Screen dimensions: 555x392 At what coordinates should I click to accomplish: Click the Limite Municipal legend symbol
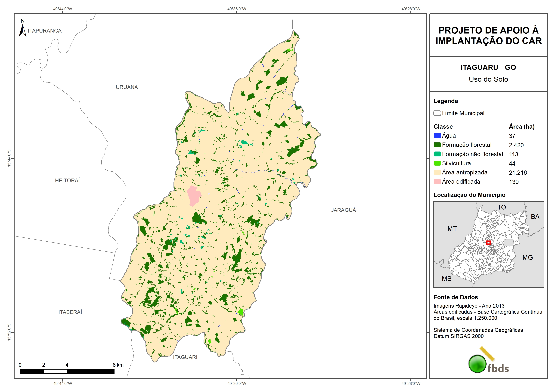click(x=437, y=113)
